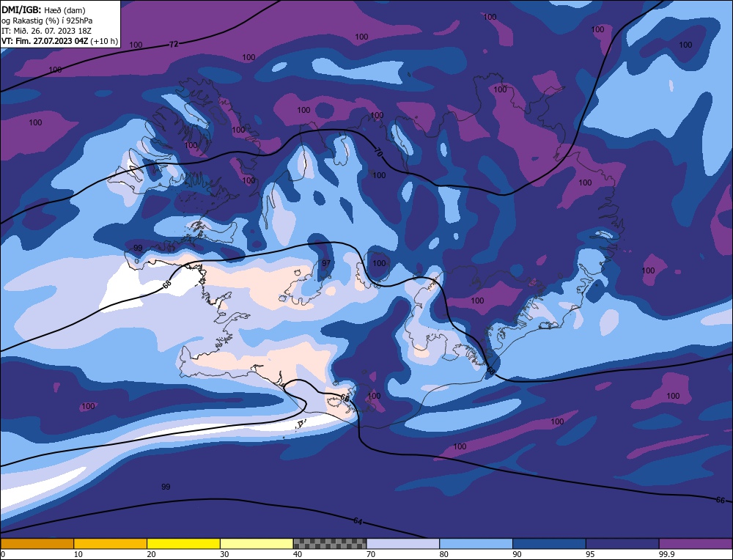Click the purple 99.9+ legend block
This screenshot has width=733, height=560.
[696, 544]
